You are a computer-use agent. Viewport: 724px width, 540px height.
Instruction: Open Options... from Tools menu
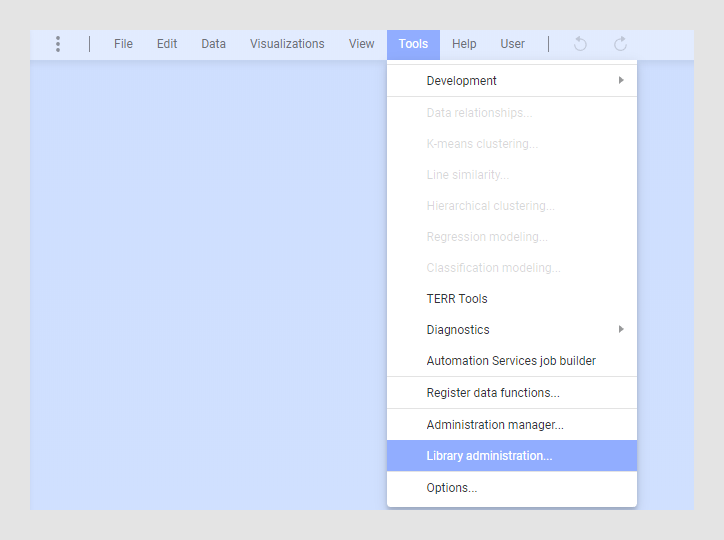tap(512, 488)
